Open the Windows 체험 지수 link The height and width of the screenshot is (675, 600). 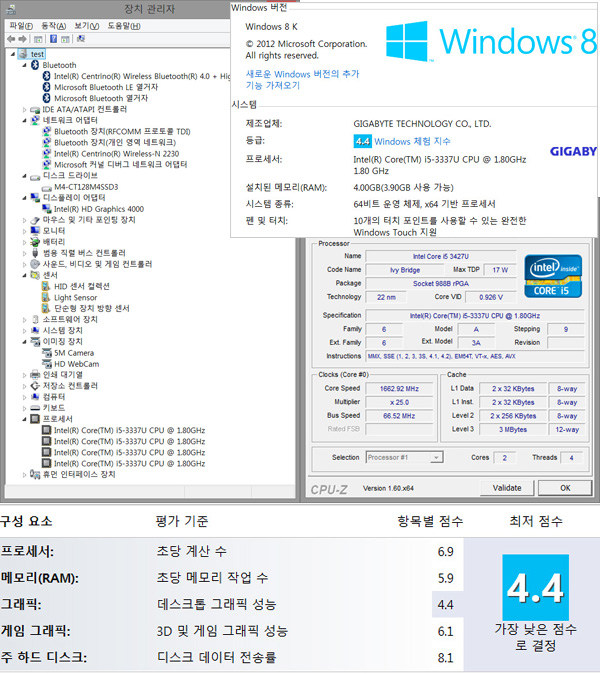point(412,142)
